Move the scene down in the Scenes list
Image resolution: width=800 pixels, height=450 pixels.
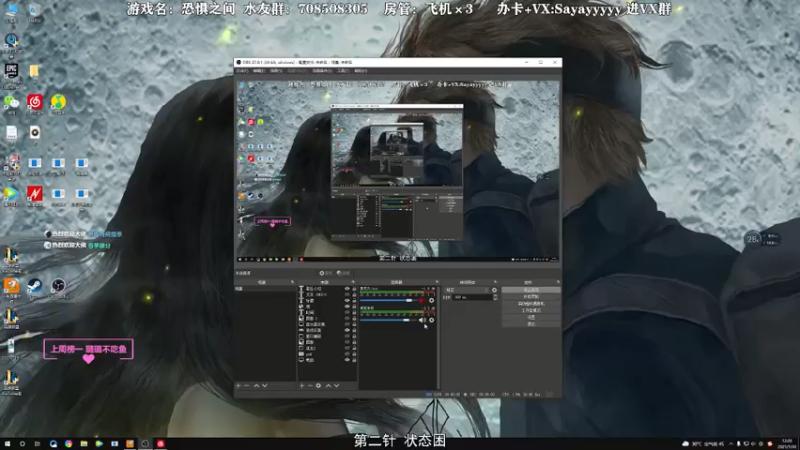[x=265, y=386]
